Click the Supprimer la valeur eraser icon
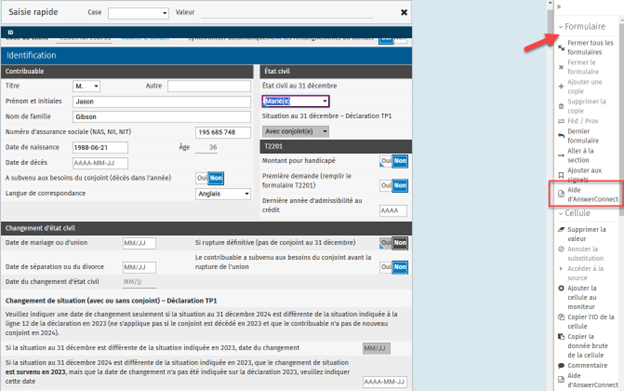624x391 pixels. (561, 230)
